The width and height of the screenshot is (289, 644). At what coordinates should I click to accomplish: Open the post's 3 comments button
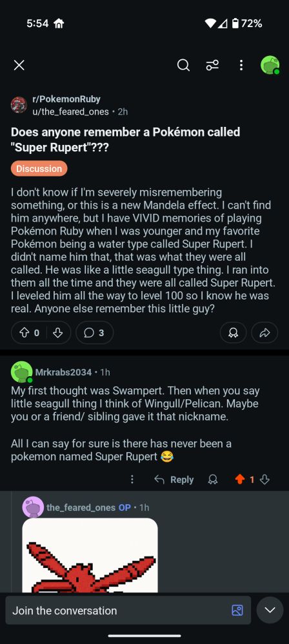(x=94, y=333)
